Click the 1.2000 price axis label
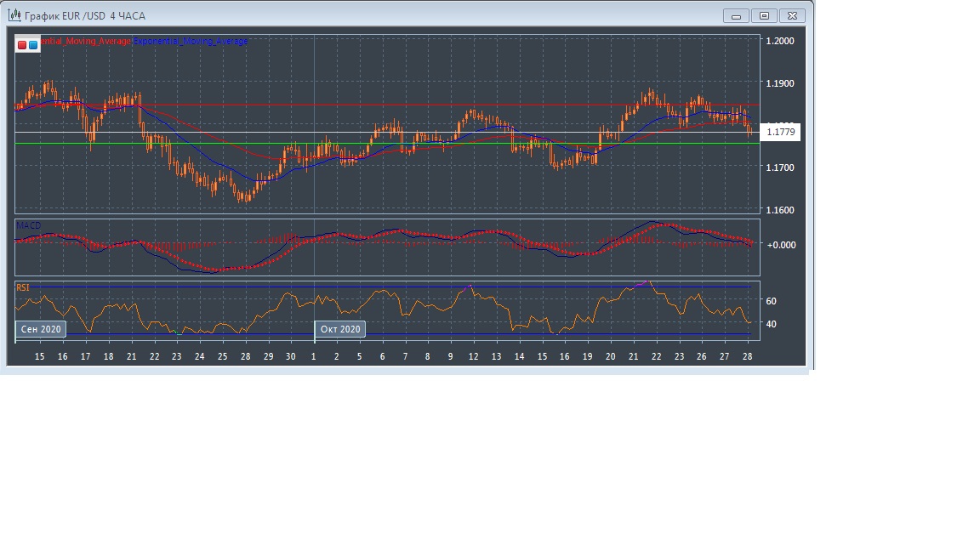 [x=780, y=41]
